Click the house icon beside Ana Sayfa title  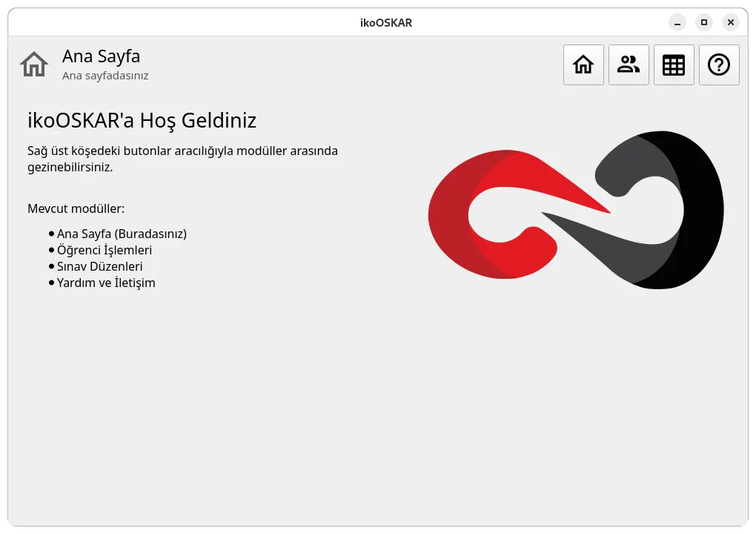point(34,65)
